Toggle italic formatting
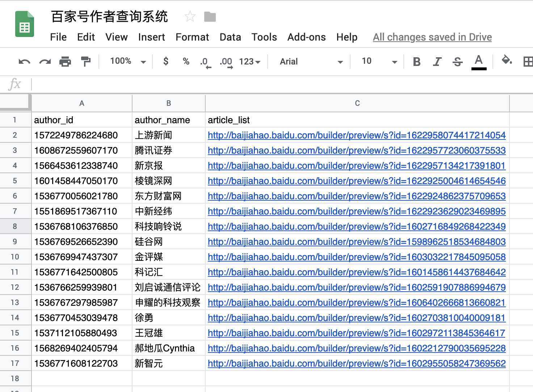 pos(437,62)
